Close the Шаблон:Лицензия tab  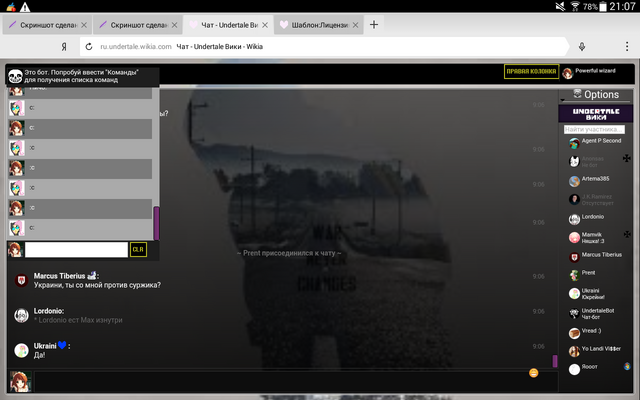pos(356,25)
